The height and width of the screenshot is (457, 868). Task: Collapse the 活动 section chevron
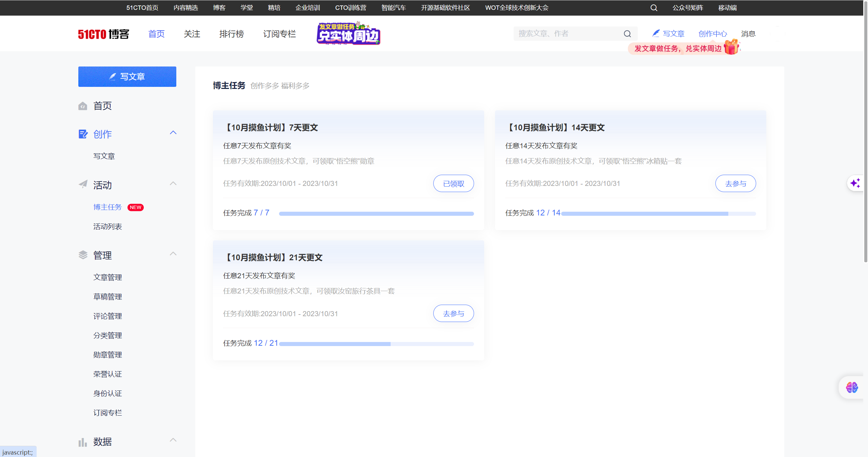pyautogui.click(x=173, y=184)
